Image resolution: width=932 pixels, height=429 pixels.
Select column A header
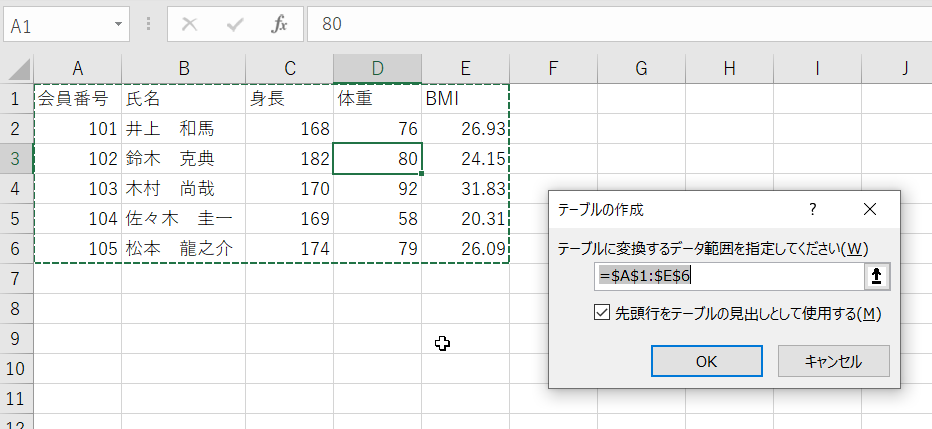coord(78,69)
